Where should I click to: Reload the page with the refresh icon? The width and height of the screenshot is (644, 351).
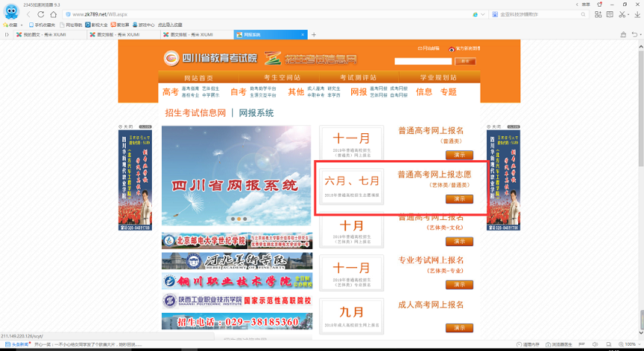[41, 14]
